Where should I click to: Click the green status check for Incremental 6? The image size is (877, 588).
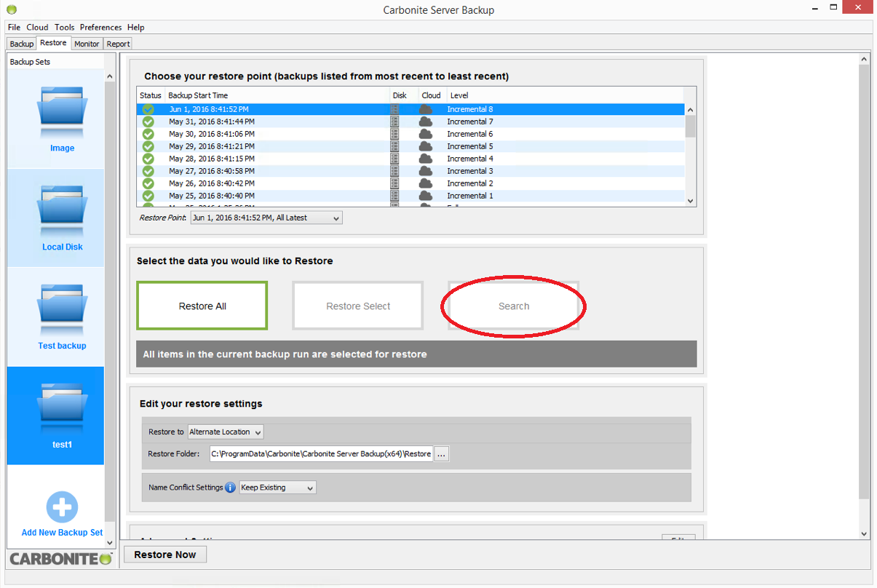pos(148,134)
